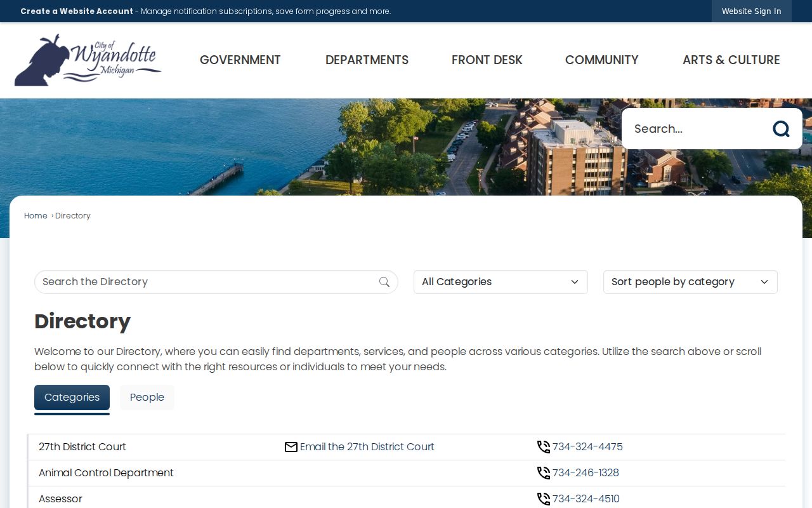Screen dimensions: 812x508
Task: Select the Animal Control Department row name
Action: click(106, 473)
